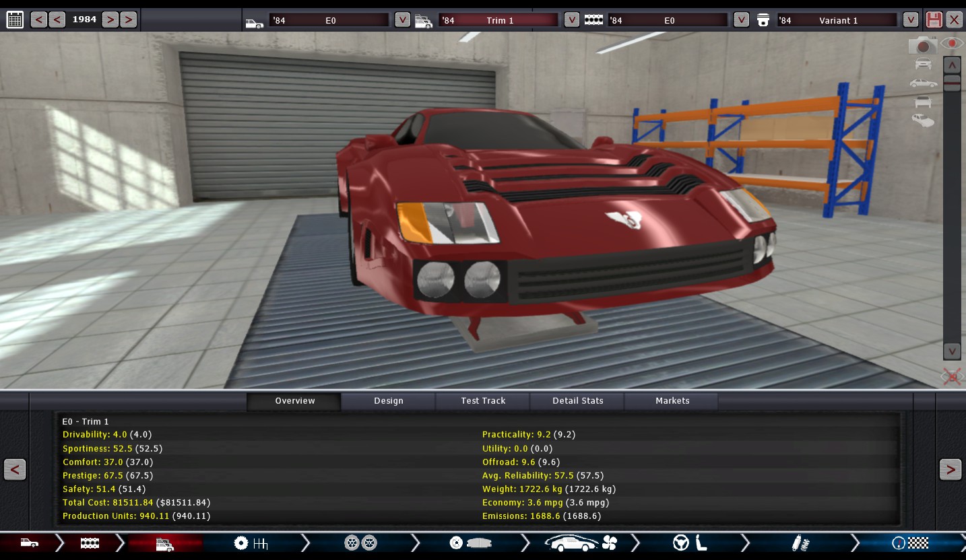Click the scrollbar thumb on the right side
This screenshot has height=560, width=966.
(x=952, y=83)
